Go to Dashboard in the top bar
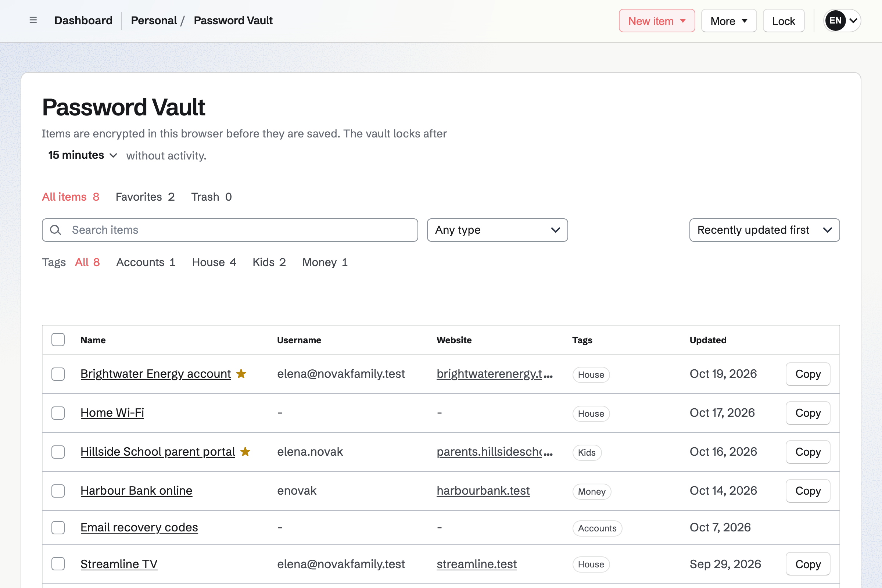This screenshot has width=882, height=588. click(x=83, y=20)
